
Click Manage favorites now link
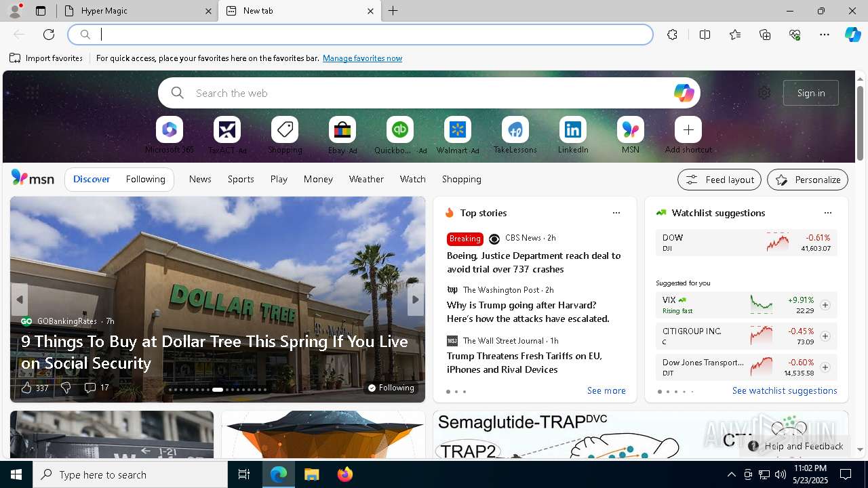point(362,58)
